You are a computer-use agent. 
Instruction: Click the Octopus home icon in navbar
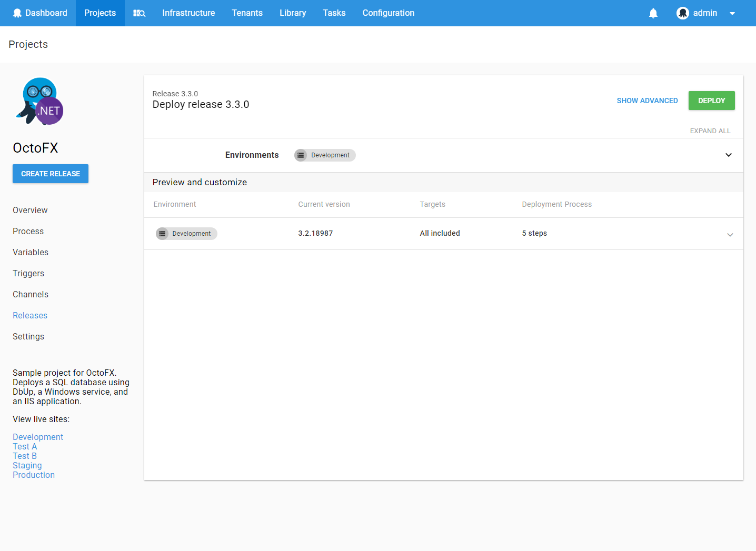[17, 13]
